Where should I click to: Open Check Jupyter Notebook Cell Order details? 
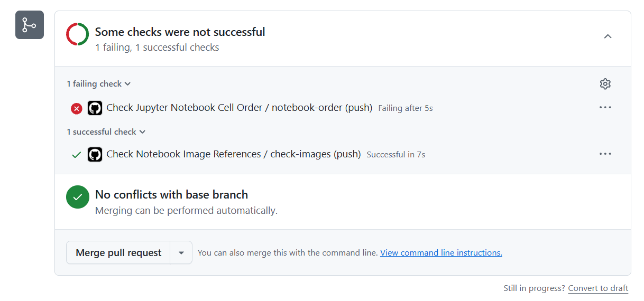click(240, 108)
